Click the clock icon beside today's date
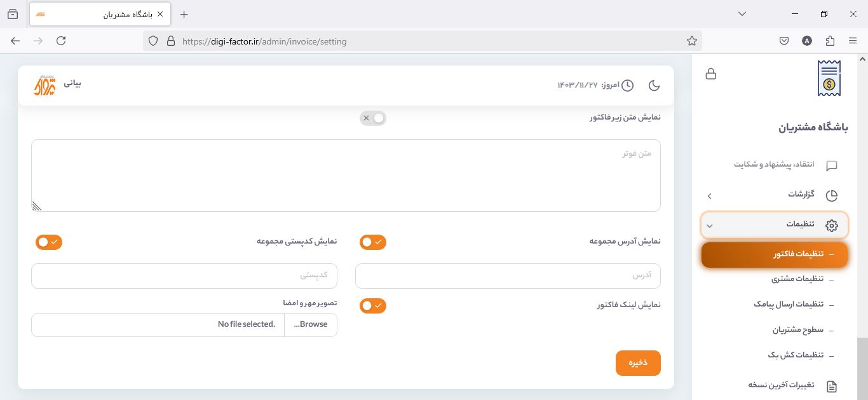This screenshot has height=400, width=868. click(x=627, y=85)
